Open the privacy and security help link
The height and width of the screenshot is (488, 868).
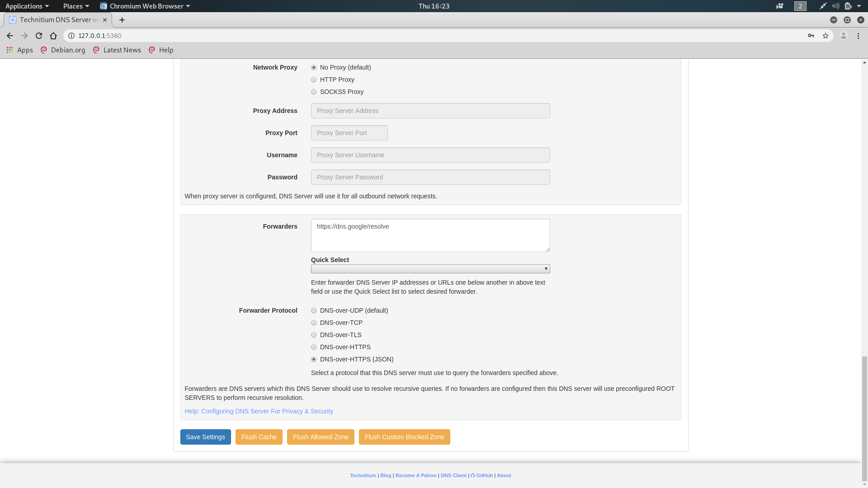[x=259, y=411]
